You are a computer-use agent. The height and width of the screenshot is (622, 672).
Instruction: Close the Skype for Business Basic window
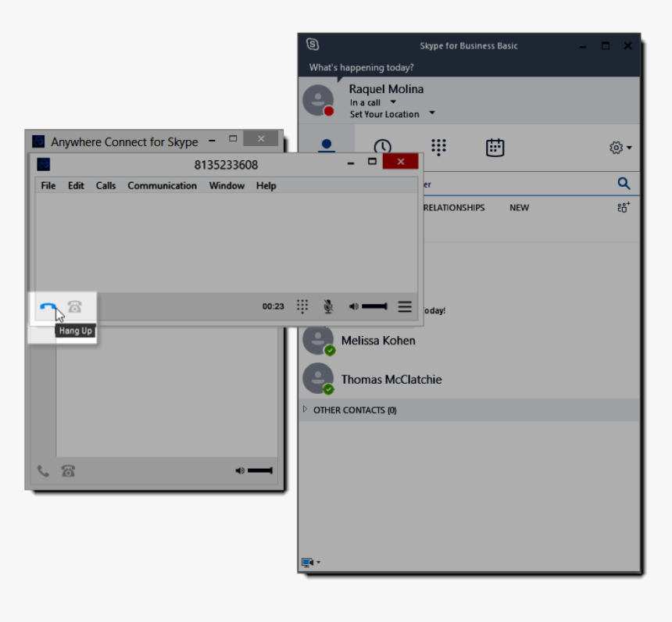(627, 45)
